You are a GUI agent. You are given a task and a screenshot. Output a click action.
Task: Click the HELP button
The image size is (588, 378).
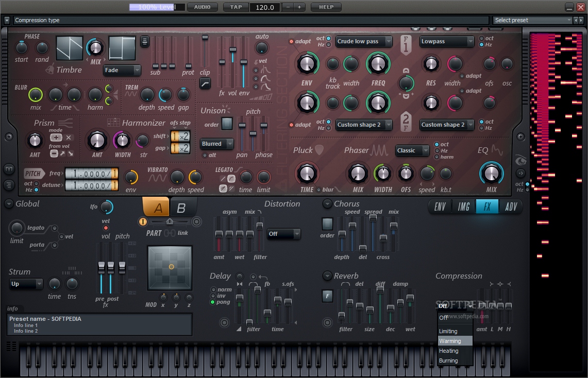pyautogui.click(x=326, y=7)
